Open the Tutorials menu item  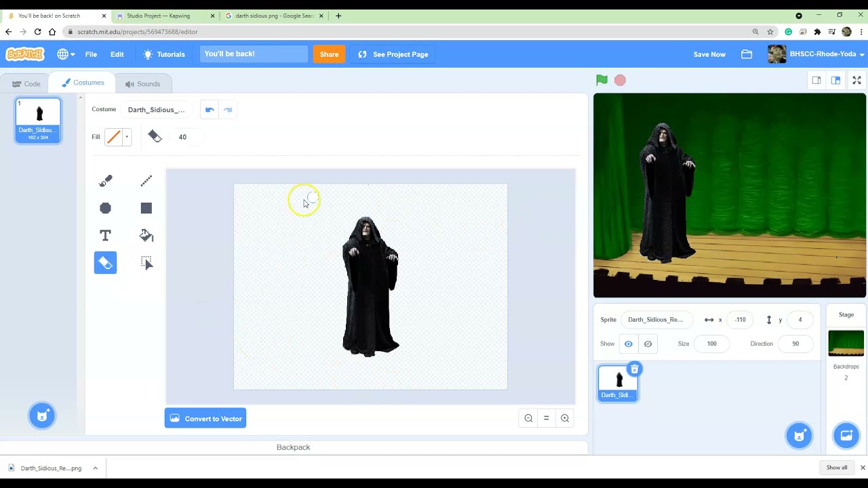(x=163, y=54)
